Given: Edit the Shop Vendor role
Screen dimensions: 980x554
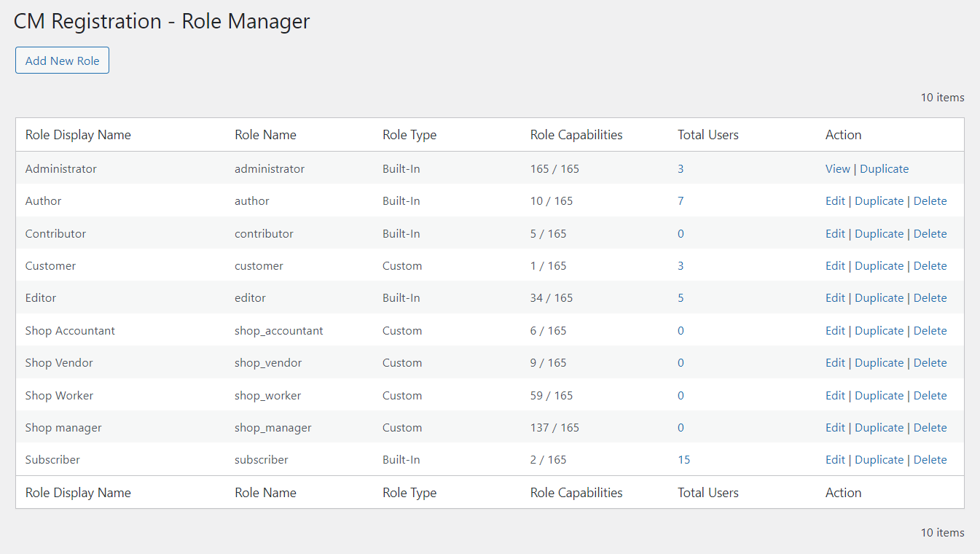Looking at the screenshot, I should 835,362.
